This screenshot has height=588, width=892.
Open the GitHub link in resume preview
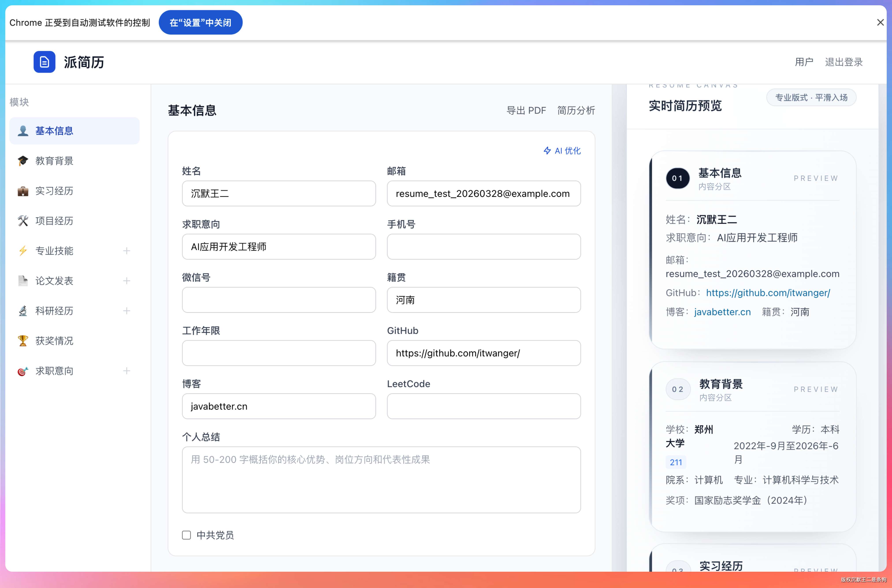click(768, 293)
